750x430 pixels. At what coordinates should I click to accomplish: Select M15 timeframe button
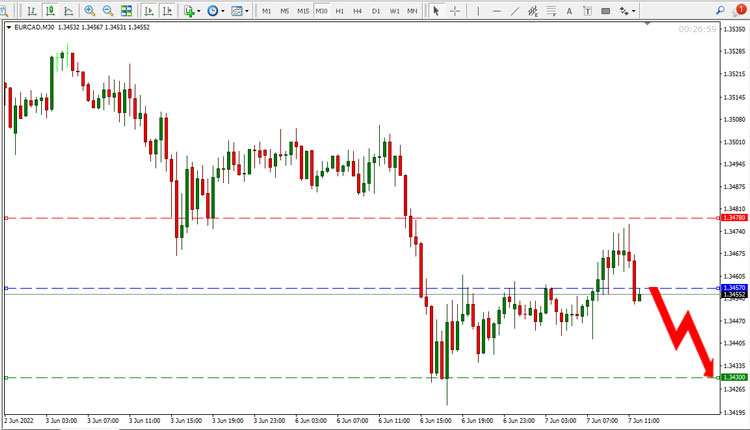click(x=303, y=11)
